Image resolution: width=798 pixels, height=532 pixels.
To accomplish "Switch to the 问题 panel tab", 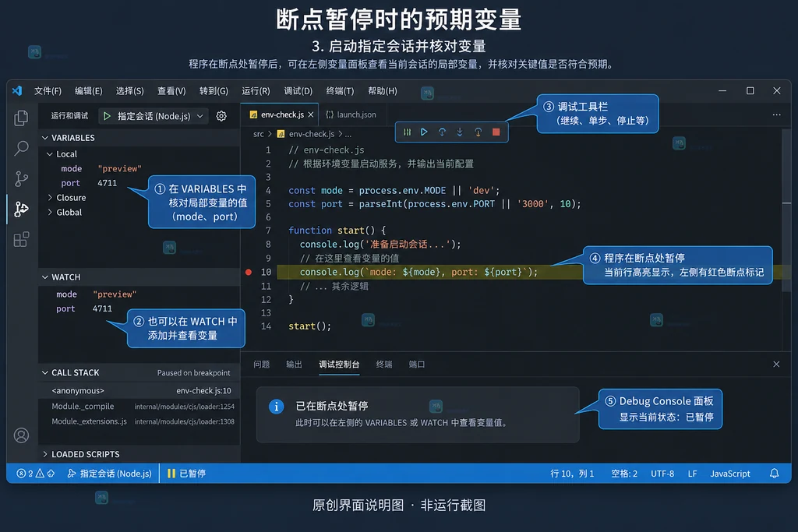I will point(262,365).
